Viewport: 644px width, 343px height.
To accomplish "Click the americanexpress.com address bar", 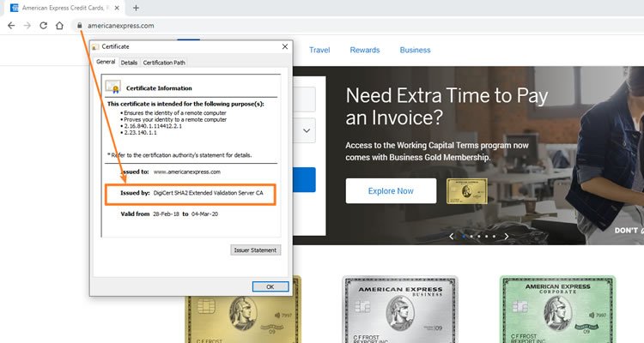I will point(121,26).
